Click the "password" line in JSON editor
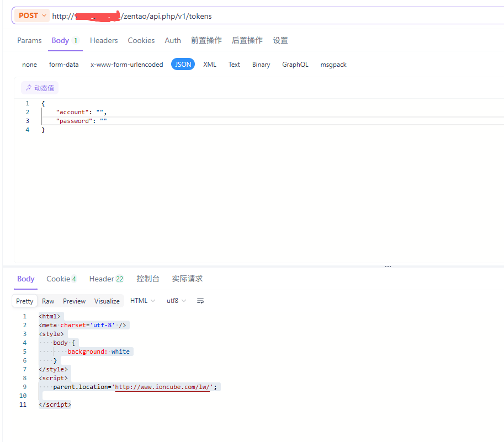 coord(81,121)
